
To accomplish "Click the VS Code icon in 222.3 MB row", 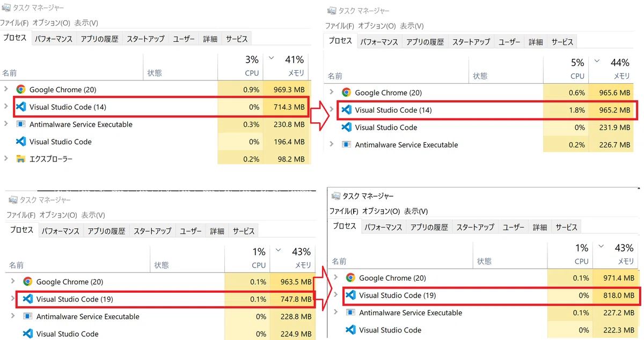I will pos(350,330).
